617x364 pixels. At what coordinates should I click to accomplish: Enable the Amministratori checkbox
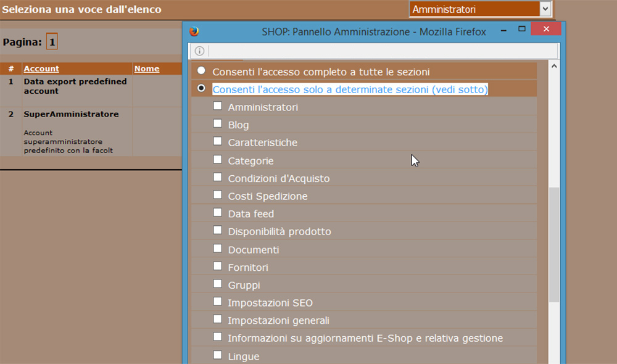click(218, 106)
